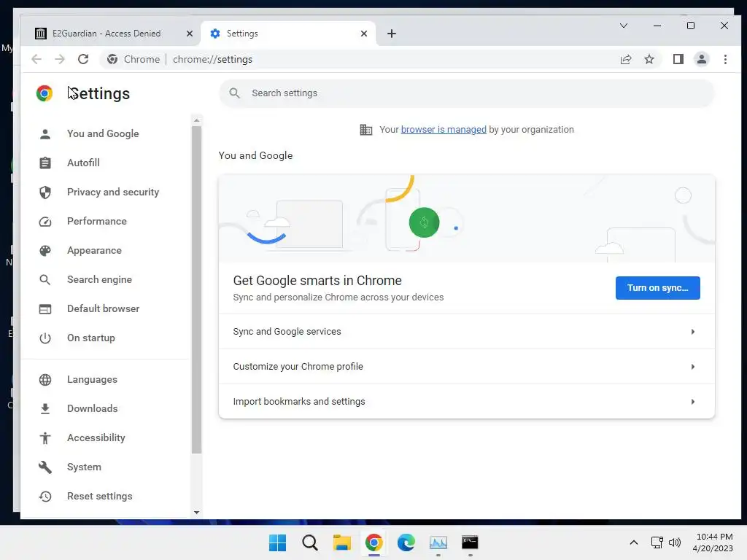The height and width of the screenshot is (560, 747).
Task: Click the On startup power icon
Action: (x=45, y=338)
